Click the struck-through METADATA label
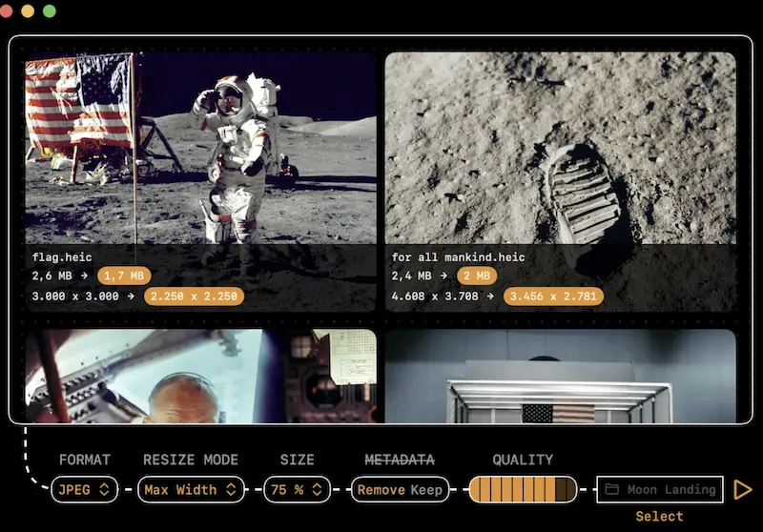The image size is (763, 532). click(400, 460)
